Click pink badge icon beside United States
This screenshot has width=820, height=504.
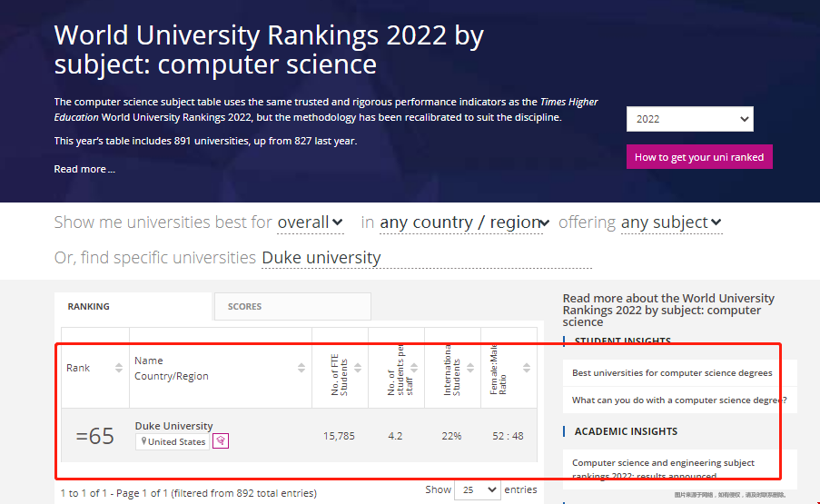coord(220,441)
